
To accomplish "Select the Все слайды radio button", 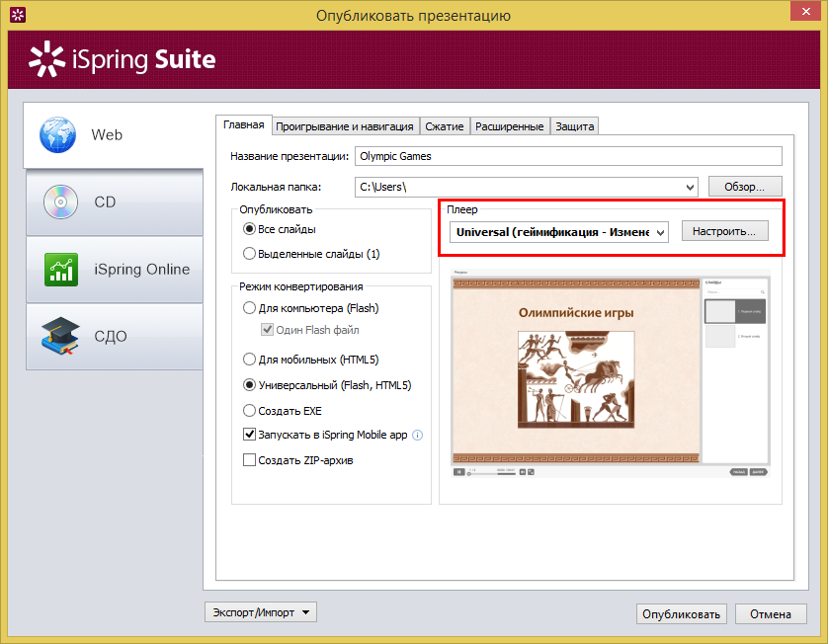I will click(x=249, y=229).
